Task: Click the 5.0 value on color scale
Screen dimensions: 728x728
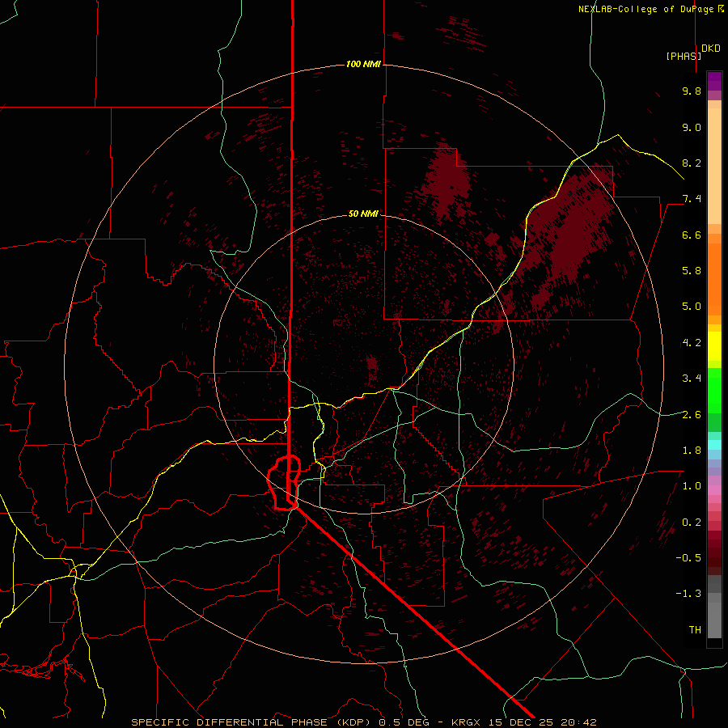Action: click(692, 307)
